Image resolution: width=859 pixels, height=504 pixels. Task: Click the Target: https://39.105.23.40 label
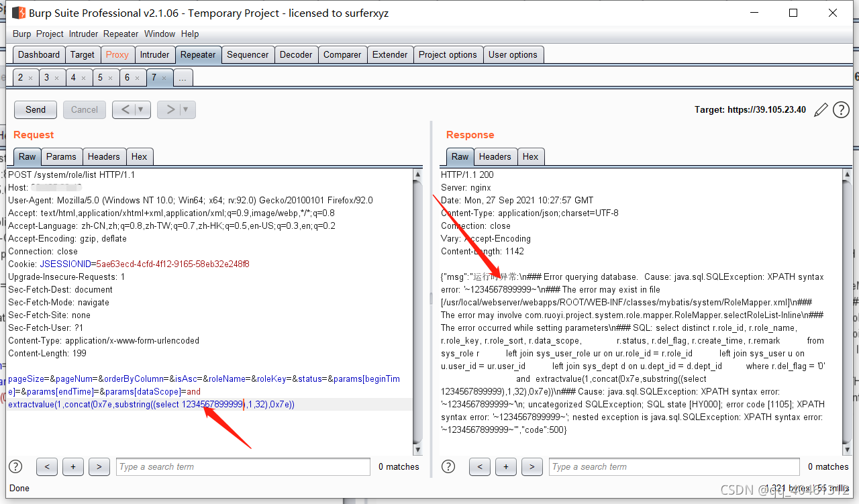[x=750, y=110]
